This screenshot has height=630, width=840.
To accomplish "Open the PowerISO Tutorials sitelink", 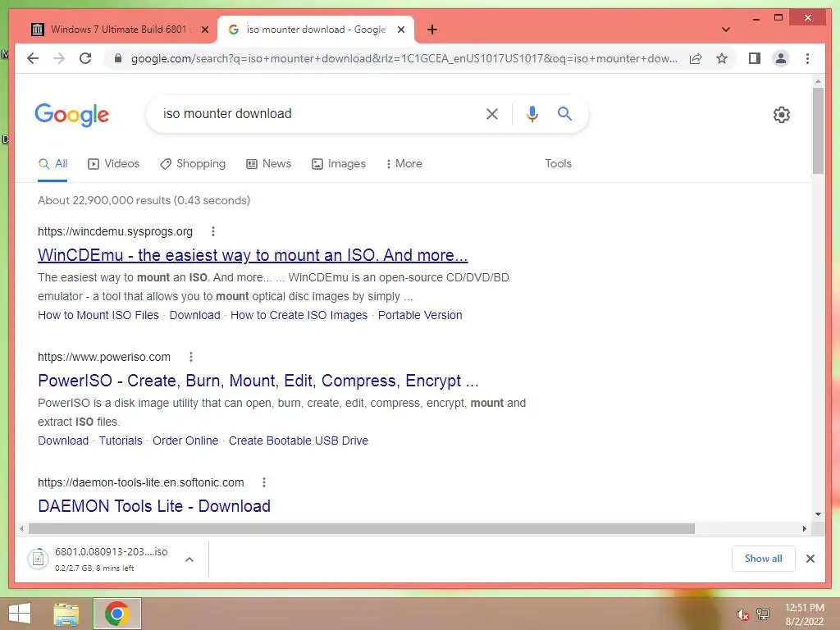I will [x=121, y=441].
